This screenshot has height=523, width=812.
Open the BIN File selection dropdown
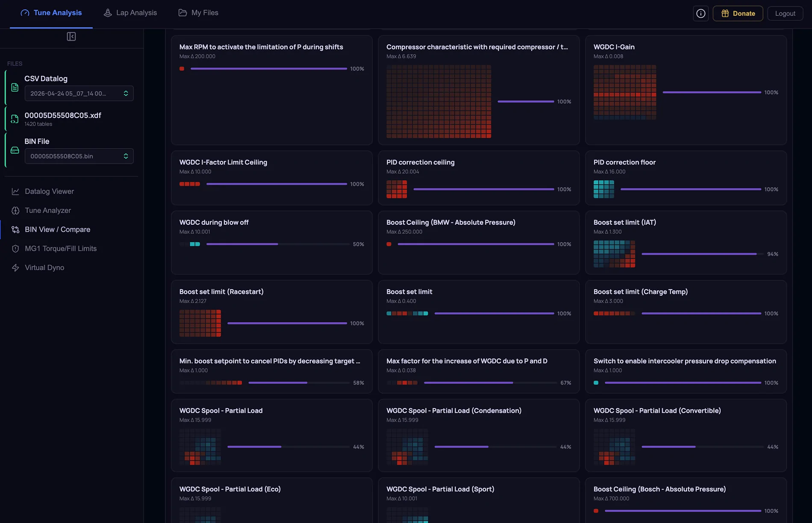coord(79,156)
